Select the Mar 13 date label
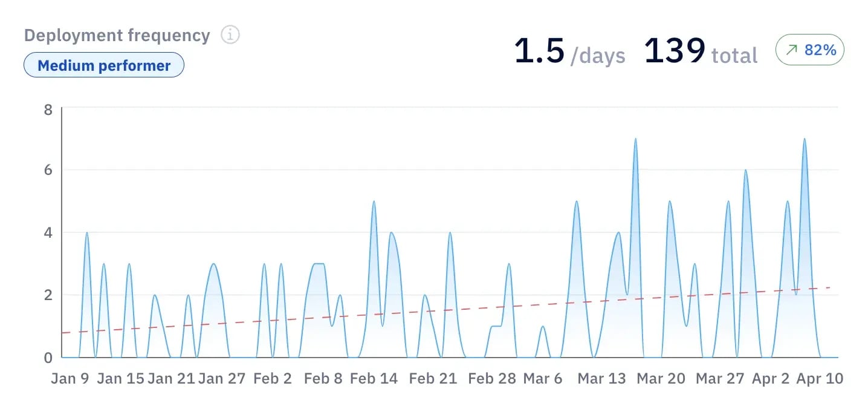 point(601,378)
